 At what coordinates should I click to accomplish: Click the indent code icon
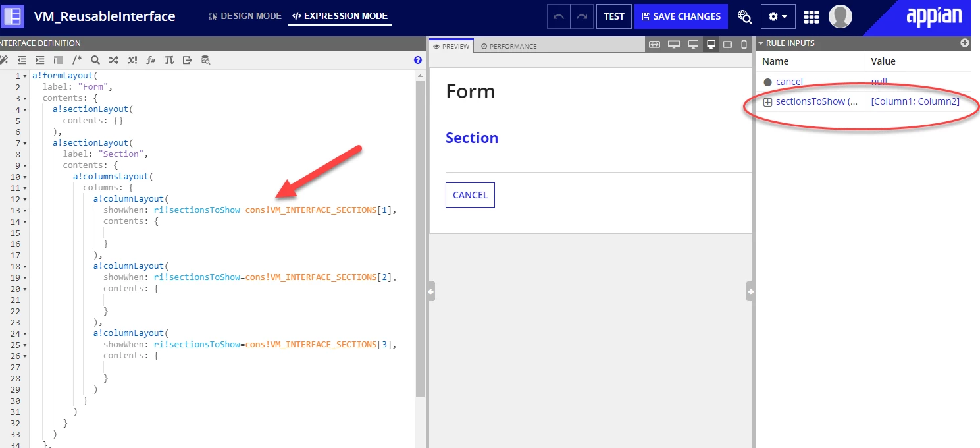tap(40, 60)
